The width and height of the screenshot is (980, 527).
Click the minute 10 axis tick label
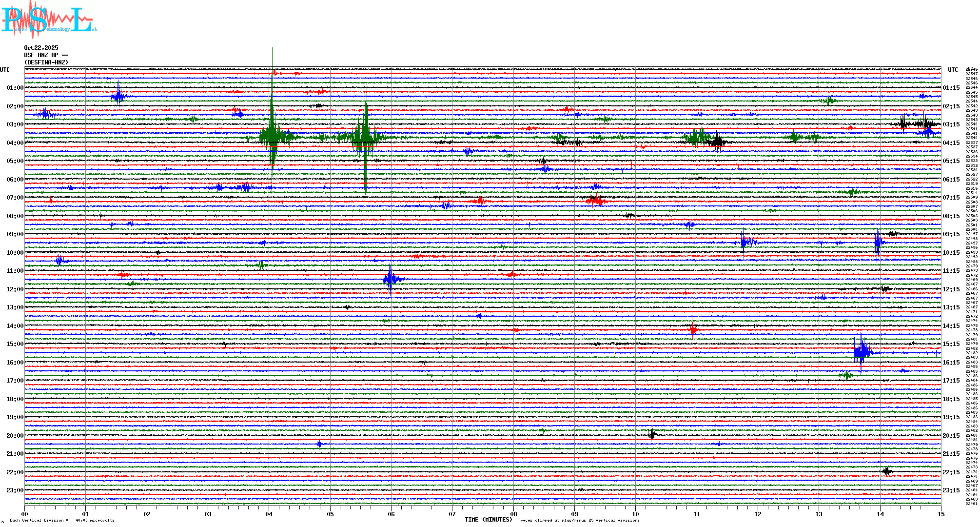[635, 514]
